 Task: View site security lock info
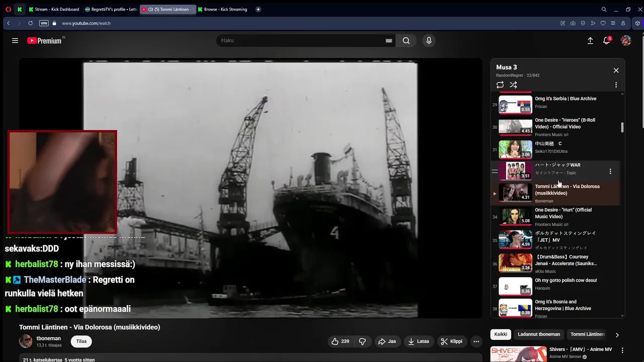click(54, 23)
